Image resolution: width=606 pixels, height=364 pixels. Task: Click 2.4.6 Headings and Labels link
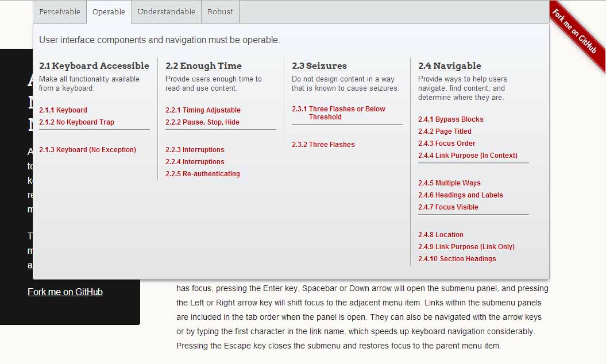click(x=460, y=195)
